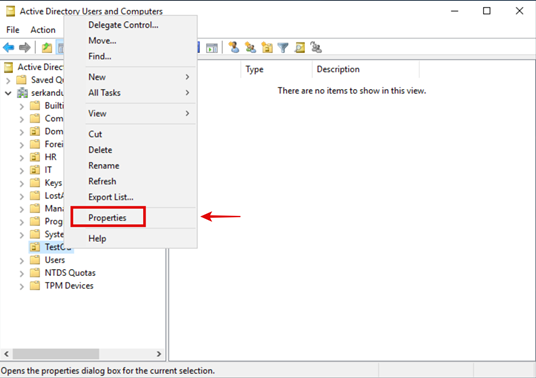Click the Users folder icon
The height and width of the screenshot is (378, 536).
35,260
